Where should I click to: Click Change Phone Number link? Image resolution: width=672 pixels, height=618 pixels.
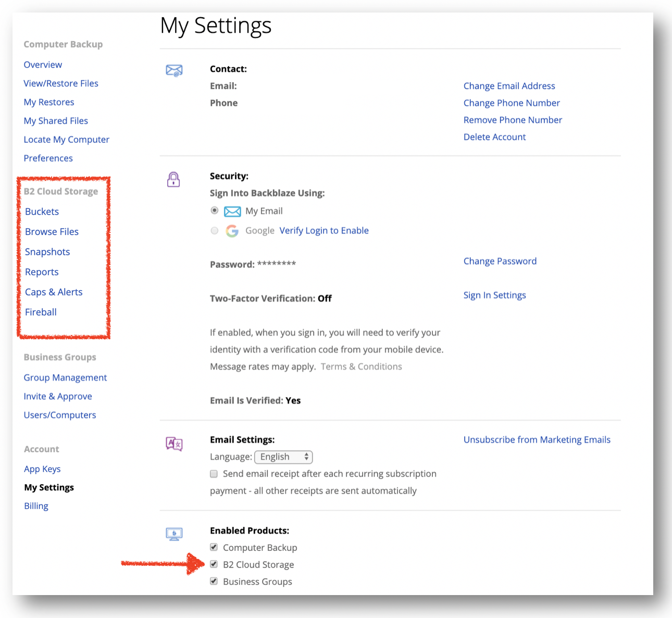click(x=512, y=103)
